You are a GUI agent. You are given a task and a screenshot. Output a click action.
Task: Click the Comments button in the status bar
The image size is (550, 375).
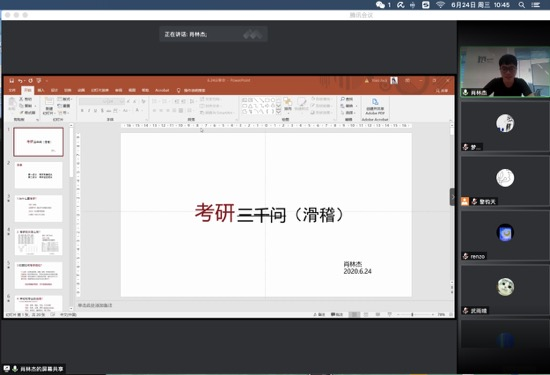[337, 315]
